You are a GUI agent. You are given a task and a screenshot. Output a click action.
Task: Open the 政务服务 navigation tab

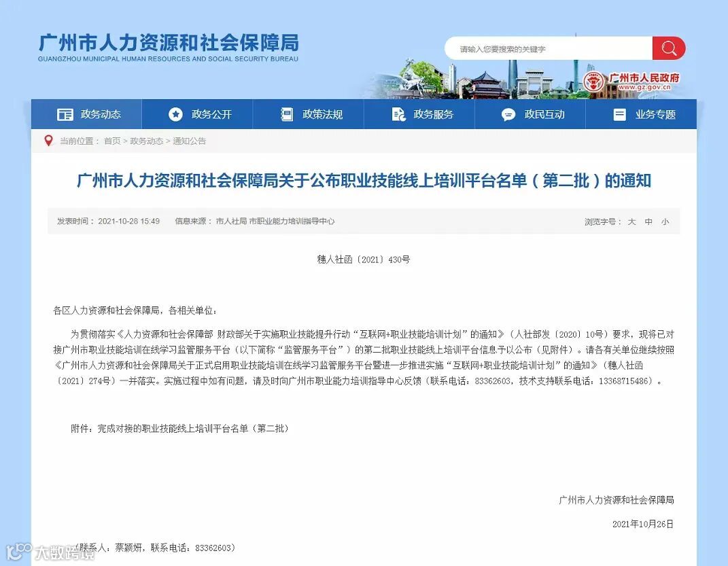419,114
